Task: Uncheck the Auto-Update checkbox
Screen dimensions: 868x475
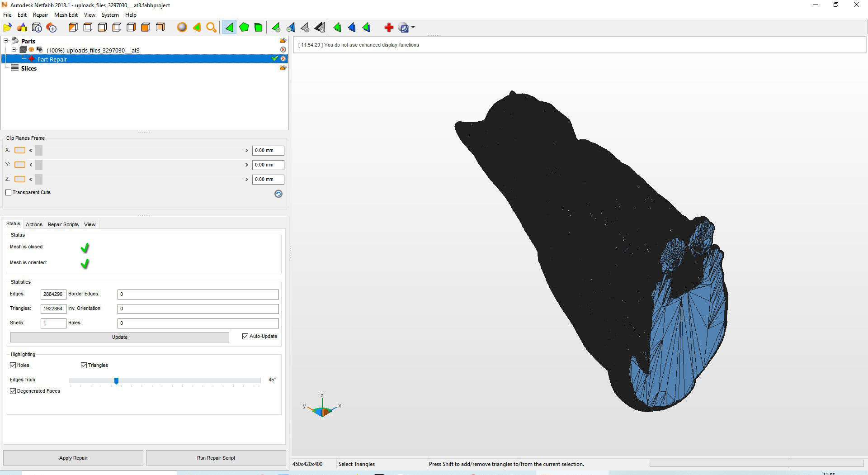Action: tap(245, 336)
